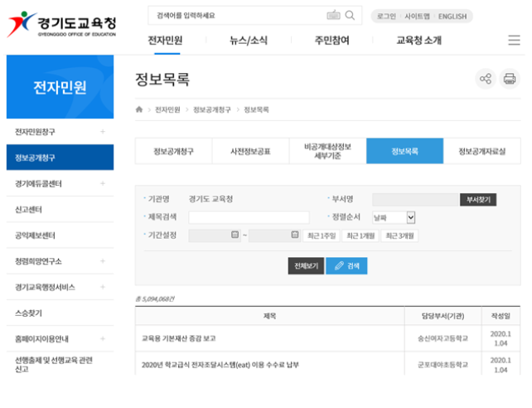This screenshot has height=408, width=532.
Task: Click the virtual keyboard icon in search bar
Action: tap(333, 15)
